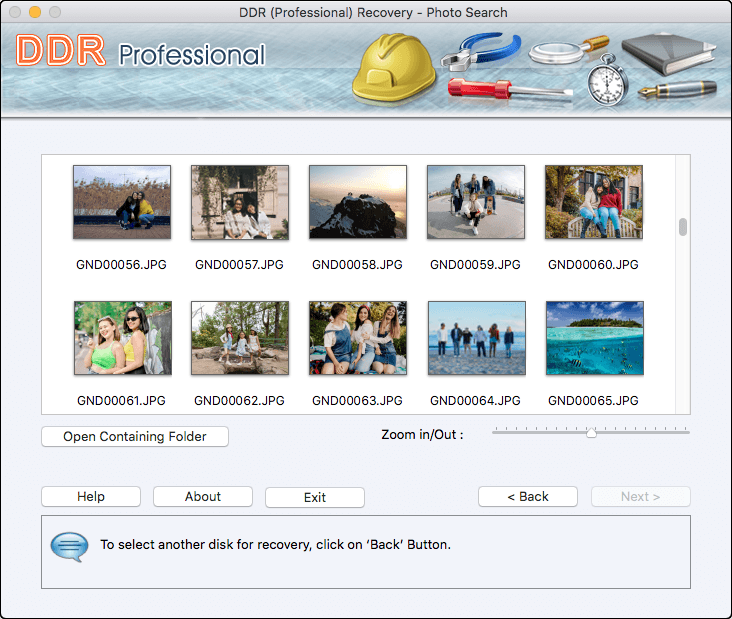Select the sunset rock photo GND00058.JPG
Viewport: 732px width, 619px height.
(x=358, y=202)
